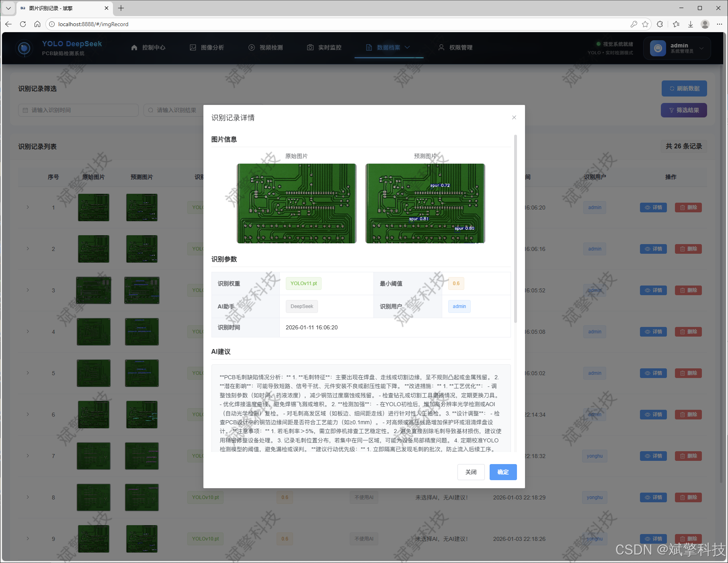Expand row 4 in the records list
Screen dimensions: 728x563
pos(28,331)
